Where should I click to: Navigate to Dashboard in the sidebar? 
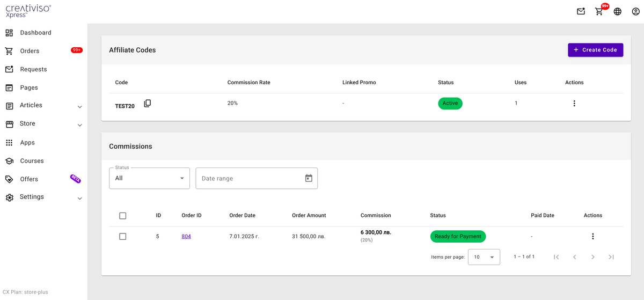click(35, 33)
